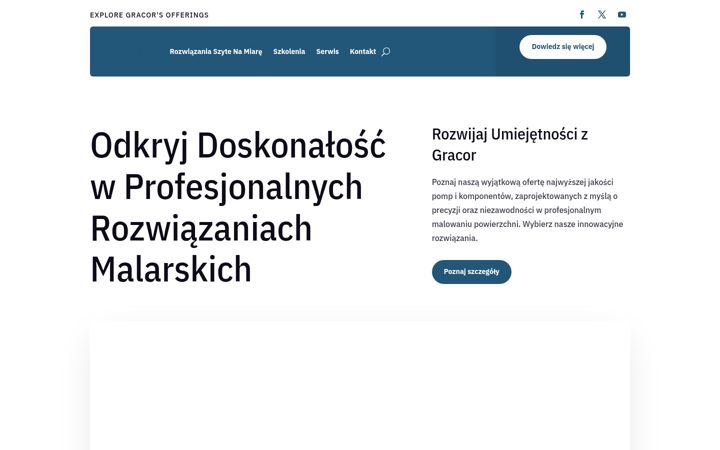Open Rozwiązania Szyte Na Miarę menu item

(x=216, y=51)
